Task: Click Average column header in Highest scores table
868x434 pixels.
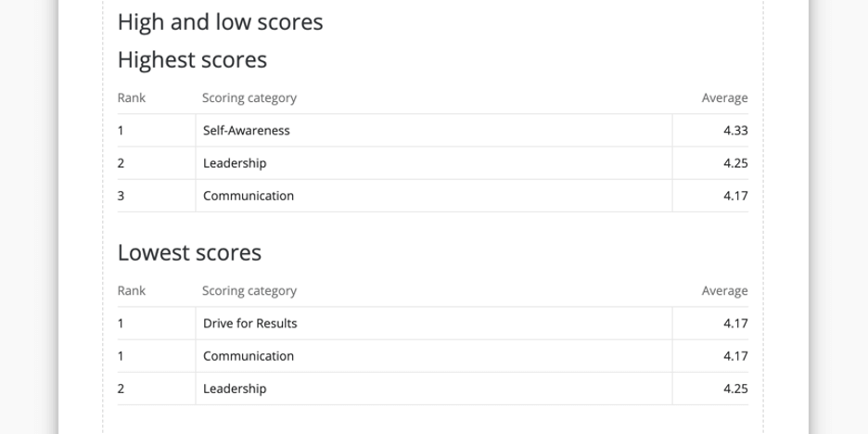Action: (724, 98)
